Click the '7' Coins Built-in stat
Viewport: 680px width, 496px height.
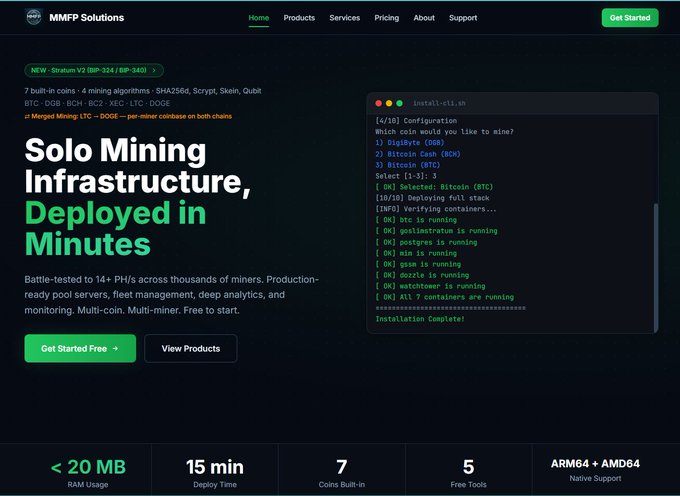click(341, 473)
